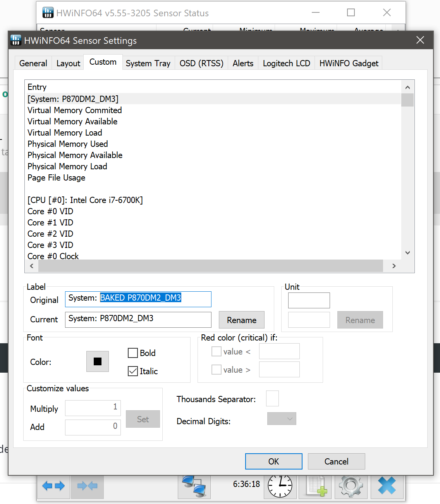This screenshot has height=504, width=440.
Task: Open the network computers remote icon
Action: pos(194,486)
